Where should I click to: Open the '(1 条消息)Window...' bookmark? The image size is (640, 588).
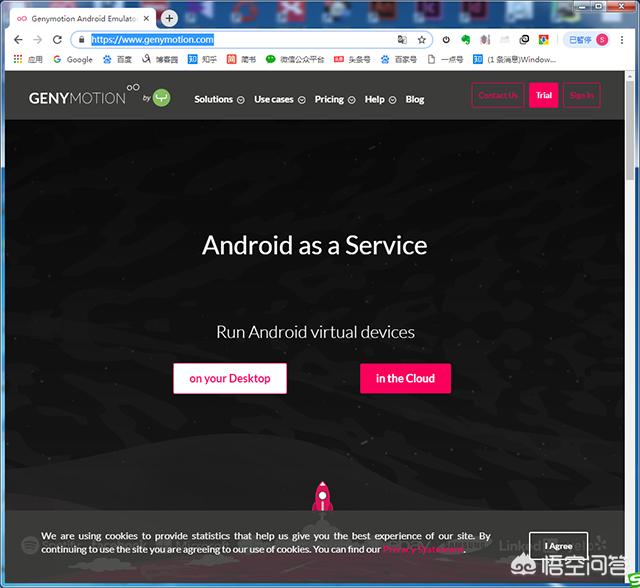[x=514, y=60]
